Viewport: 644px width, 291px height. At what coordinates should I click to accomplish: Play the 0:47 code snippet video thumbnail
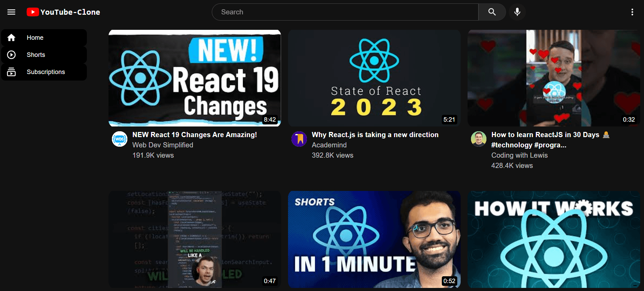(x=195, y=239)
